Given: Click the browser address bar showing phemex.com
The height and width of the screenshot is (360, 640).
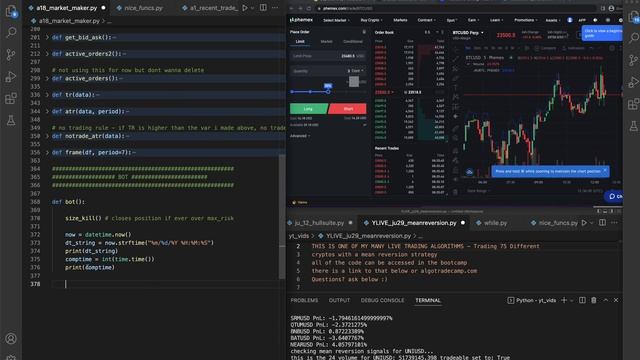Looking at the screenshot, I should click(x=457, y=8).
